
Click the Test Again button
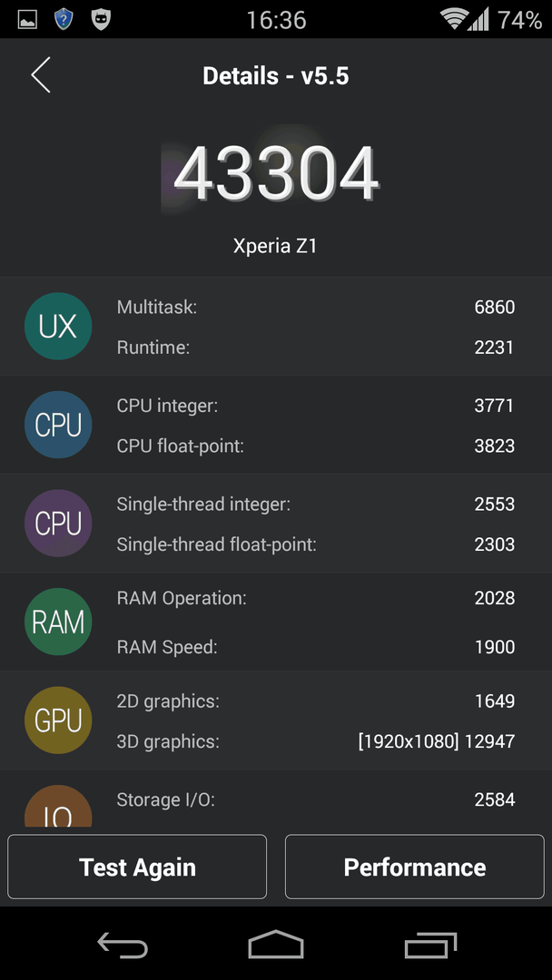pos(137,867)
